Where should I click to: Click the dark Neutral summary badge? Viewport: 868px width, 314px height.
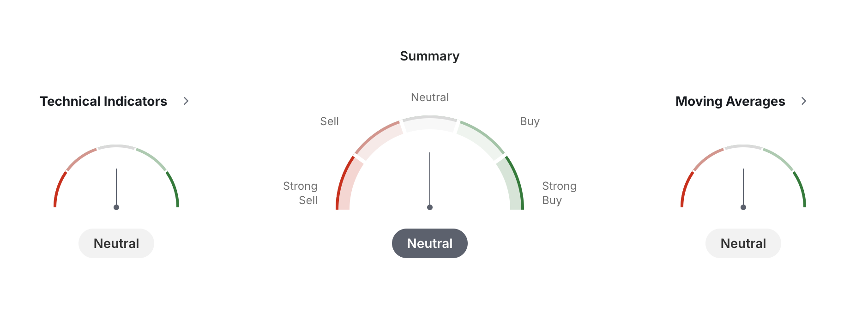(429, 243)
